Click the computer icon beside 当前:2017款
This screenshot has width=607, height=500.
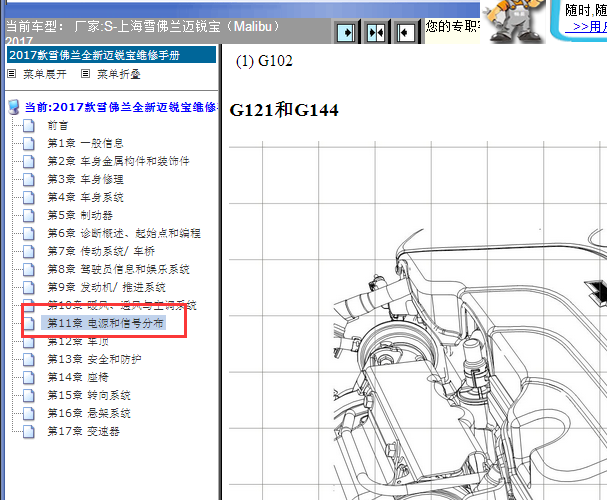[x=14, y=107]
